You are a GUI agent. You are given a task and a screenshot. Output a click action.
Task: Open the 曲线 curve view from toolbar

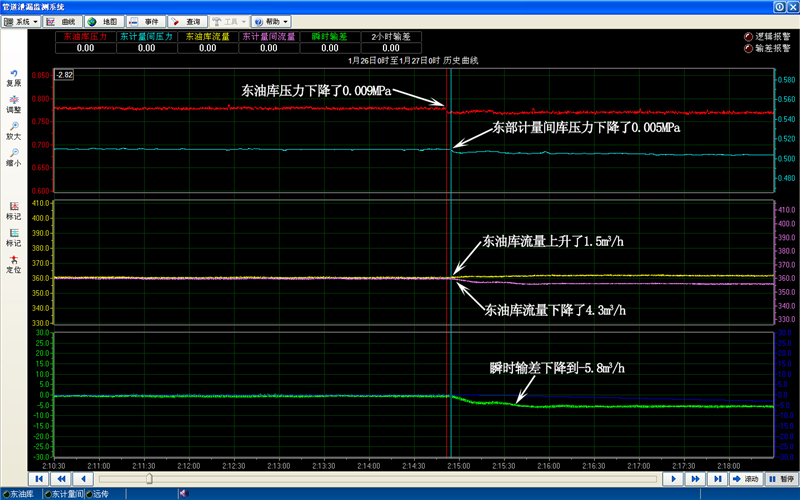click(x=62, y=20)
